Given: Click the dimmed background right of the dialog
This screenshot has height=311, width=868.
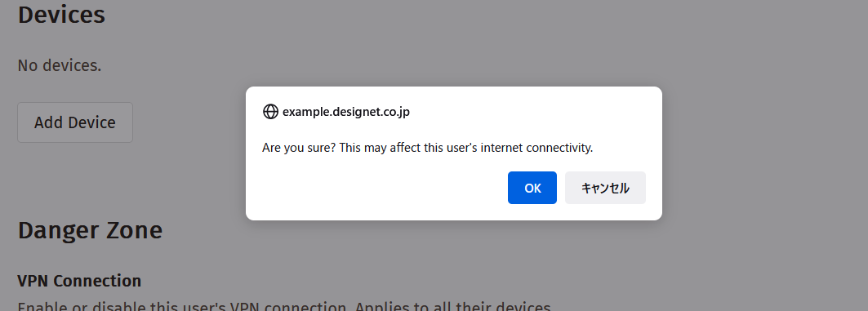Looking at the screenshot, I should point(764,153).
